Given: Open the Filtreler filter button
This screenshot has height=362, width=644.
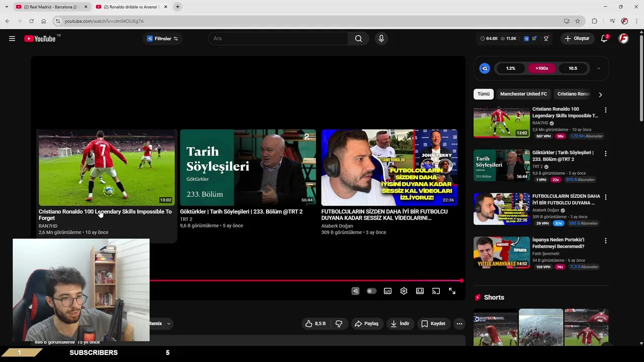Looking at the screenshot, I should tap(163, 39).
